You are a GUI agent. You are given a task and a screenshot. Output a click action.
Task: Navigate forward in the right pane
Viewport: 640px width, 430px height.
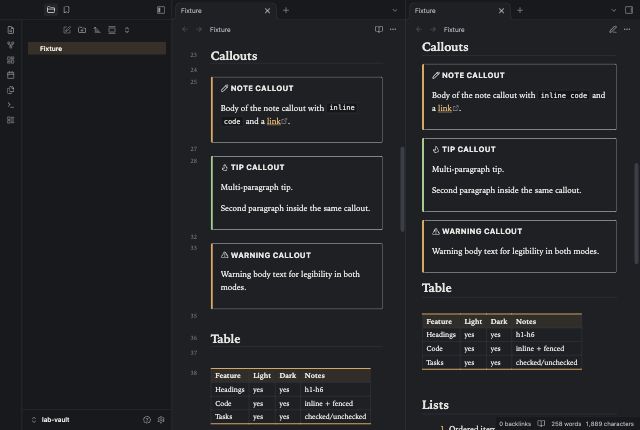(x=433, y=29)
